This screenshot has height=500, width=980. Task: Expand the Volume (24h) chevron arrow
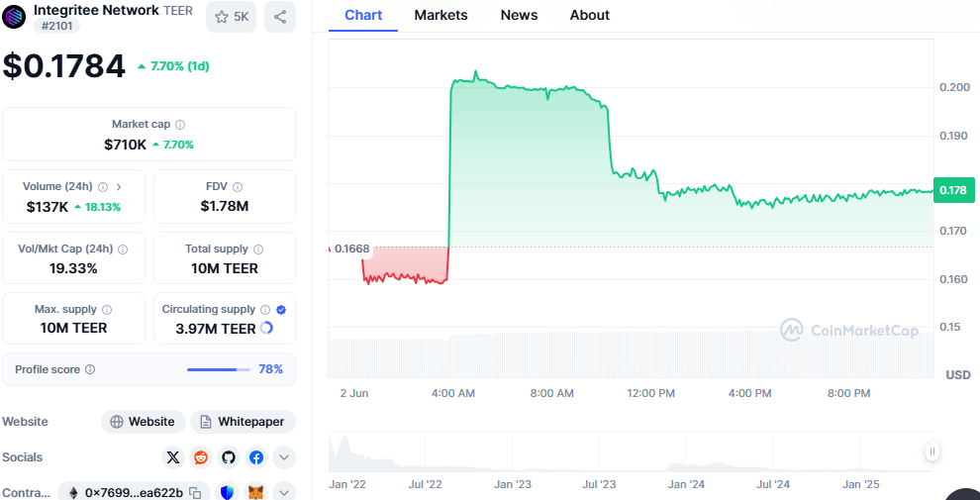click(x=119, y=186)
